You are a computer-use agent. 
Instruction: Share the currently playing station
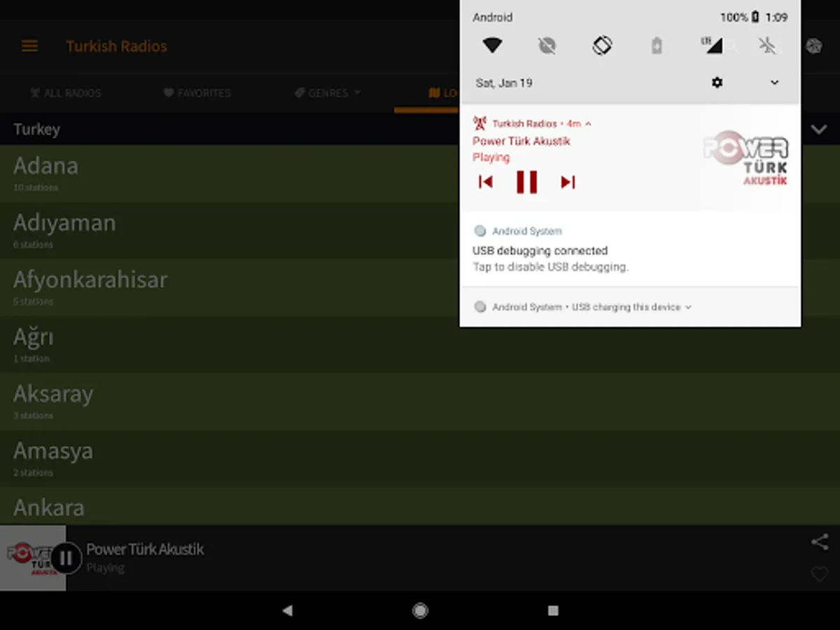click(x=820, y=542)
